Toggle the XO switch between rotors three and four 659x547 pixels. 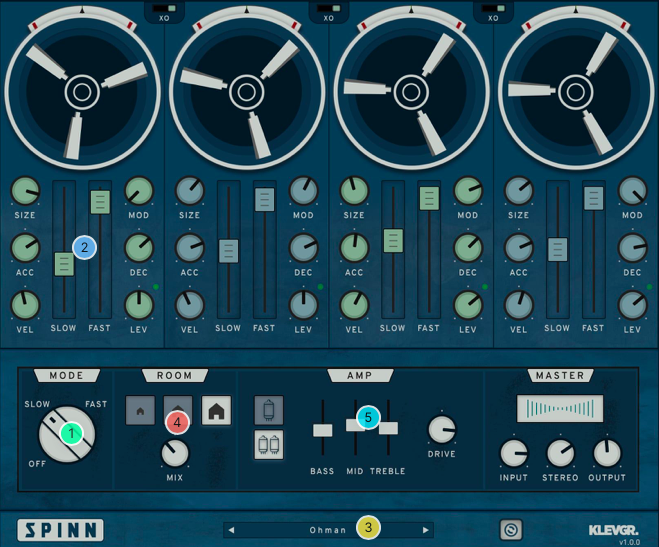click(x=493, y=8)
